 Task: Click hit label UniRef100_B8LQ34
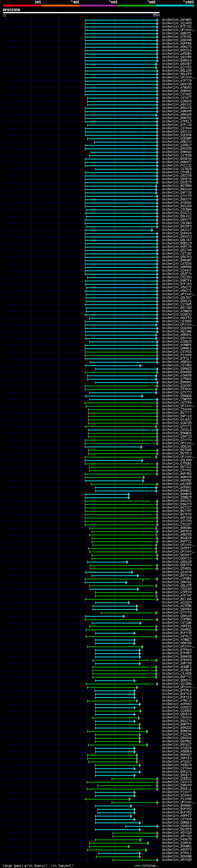[176, 71]
